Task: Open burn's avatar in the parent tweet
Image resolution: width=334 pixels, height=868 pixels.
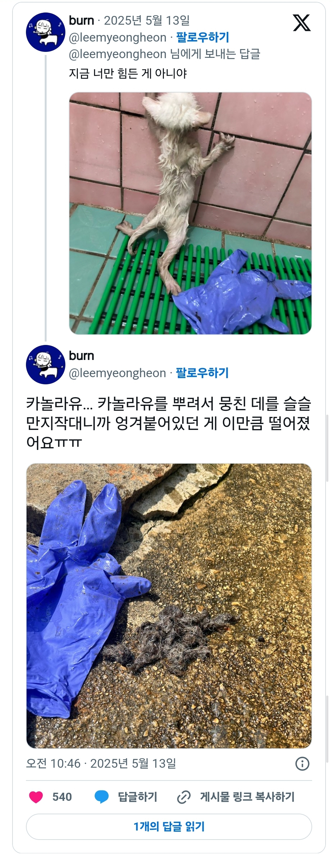Action: tap(46, 32)
